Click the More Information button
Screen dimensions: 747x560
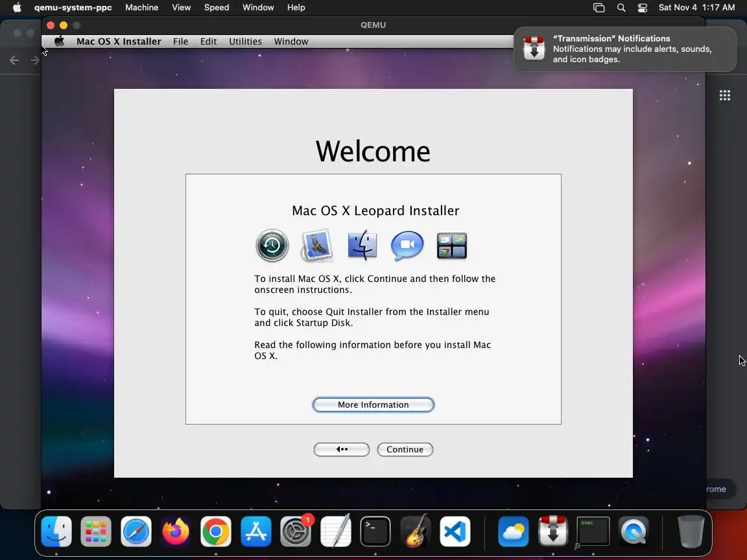coord(373,404)
